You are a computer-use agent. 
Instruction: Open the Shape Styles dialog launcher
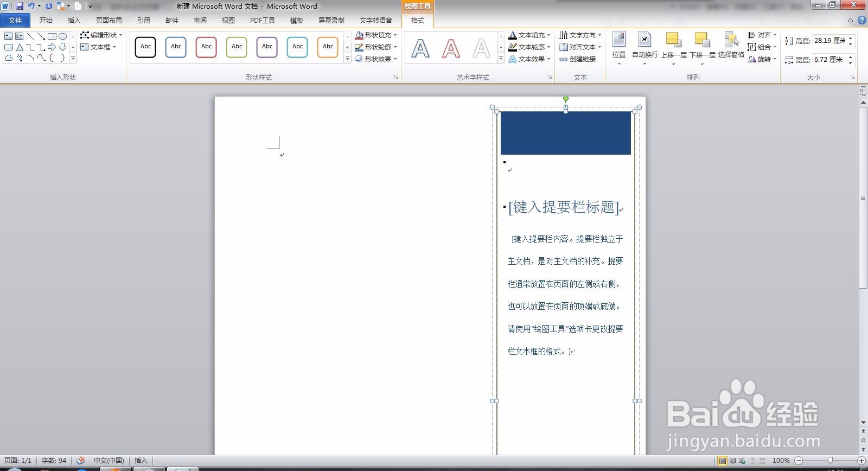coord(396,78)
